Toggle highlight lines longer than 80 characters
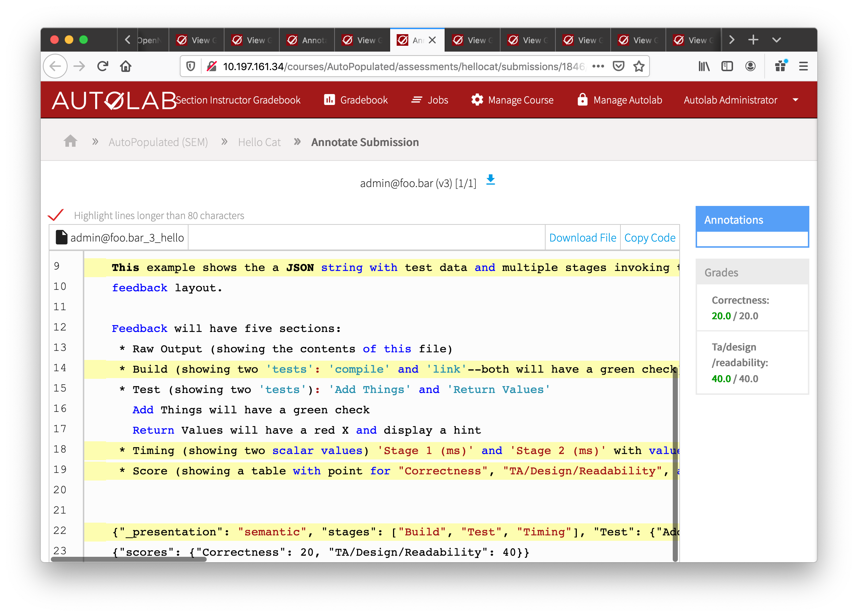858x616 pixels. point(56,215)
